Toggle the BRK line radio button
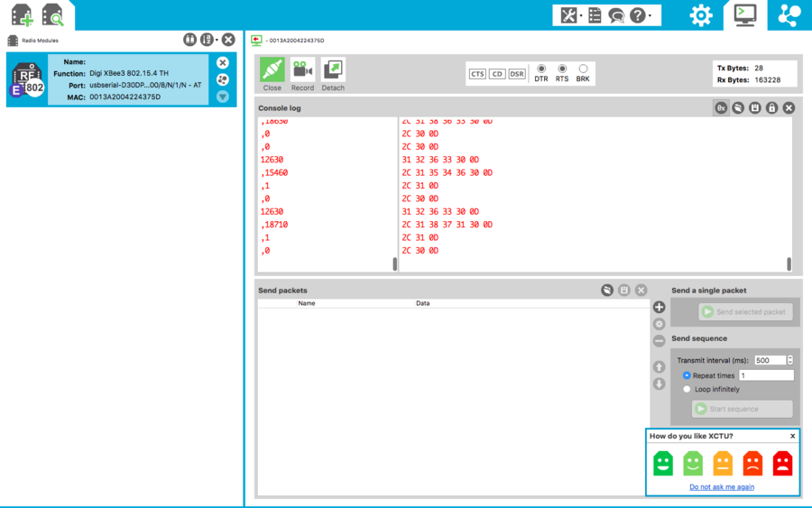This screenshot has height=508, width=812. [x=583, y=69]
